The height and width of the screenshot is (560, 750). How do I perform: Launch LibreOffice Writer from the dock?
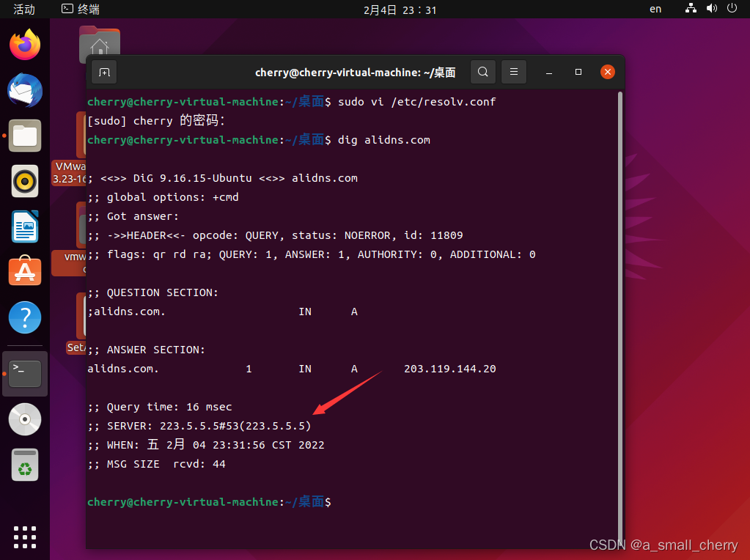pos(25,226)
